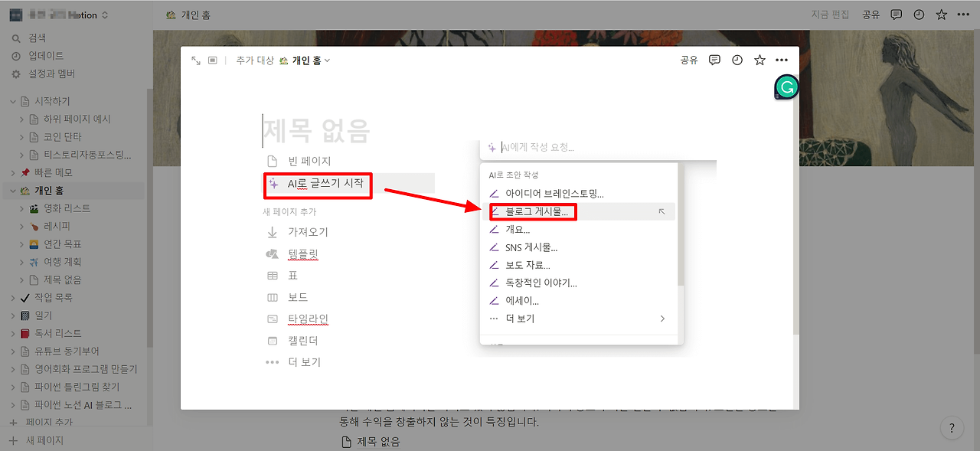980x451 pixels.
Task: Open the modal's more options menu
Action: (782, 60)
